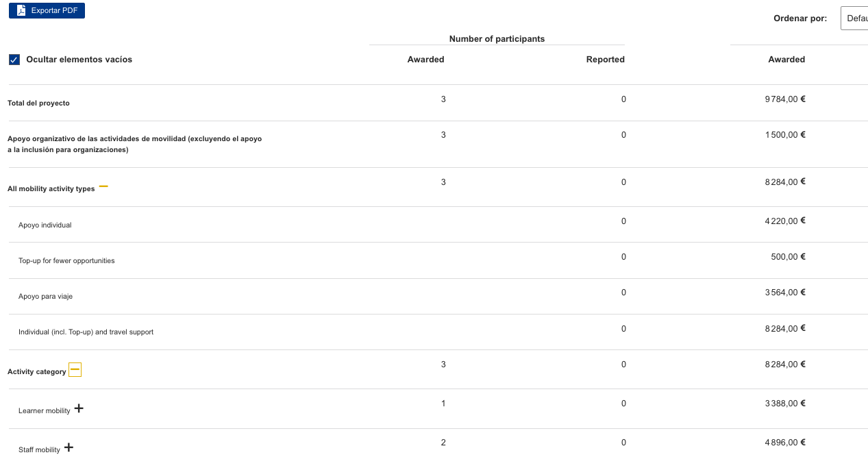Open the Ordenar por dropdown
Screen dimensions: 868x468
[x=854, y=19]
